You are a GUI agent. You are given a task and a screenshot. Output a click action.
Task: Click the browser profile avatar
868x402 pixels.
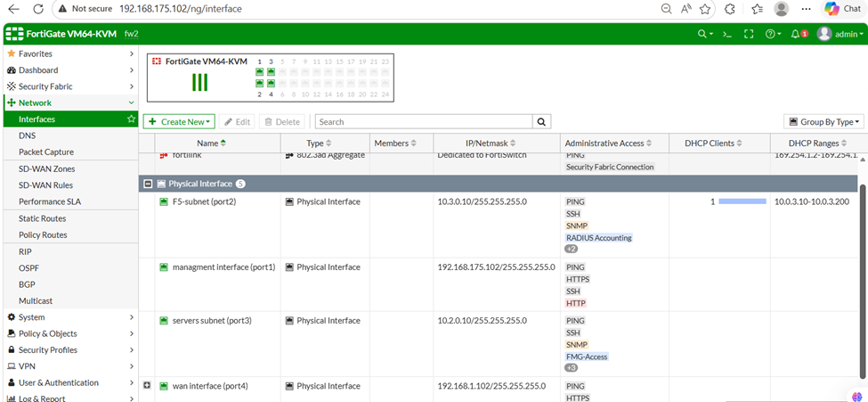781,9
